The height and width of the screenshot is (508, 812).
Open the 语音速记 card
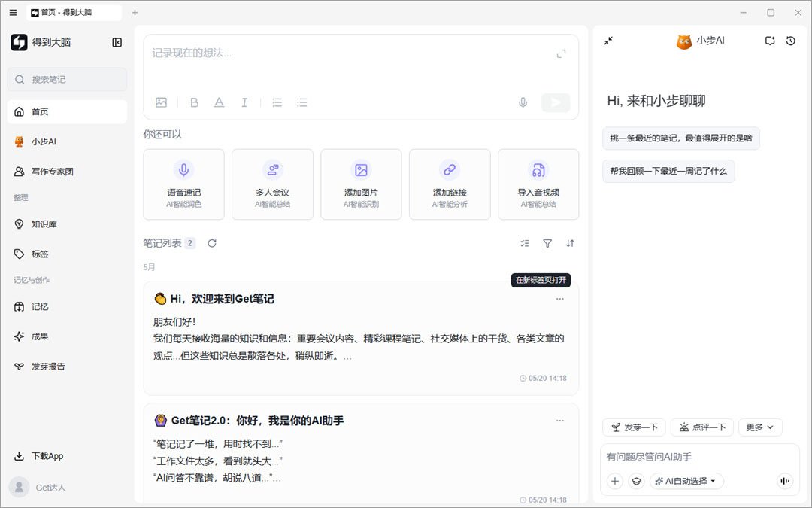pyautogui.click(x=184, y=184)
